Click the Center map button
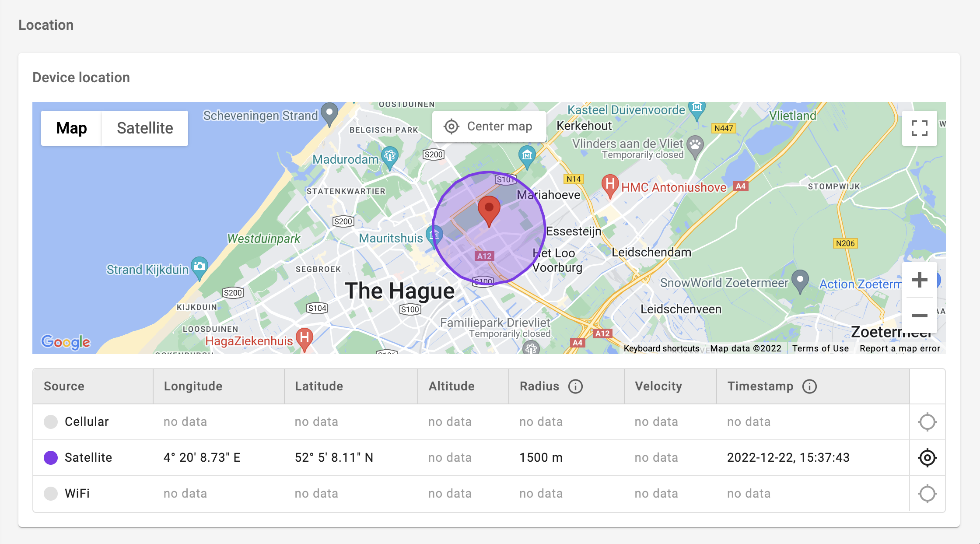Image resolution: width=980 pixels, height=544 pixels. tap(489, 126)
